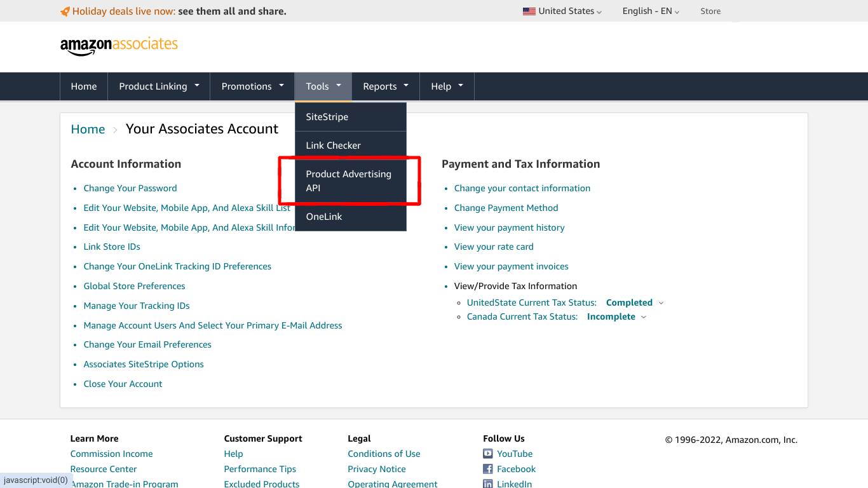Expand the English - EN language dropdown

point(649,11)
